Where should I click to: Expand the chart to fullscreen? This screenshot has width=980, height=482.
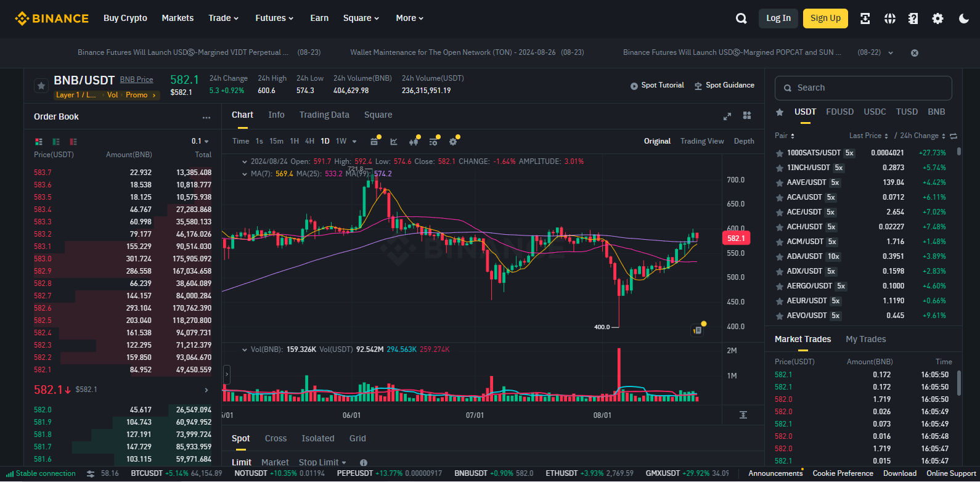(727, 116)
